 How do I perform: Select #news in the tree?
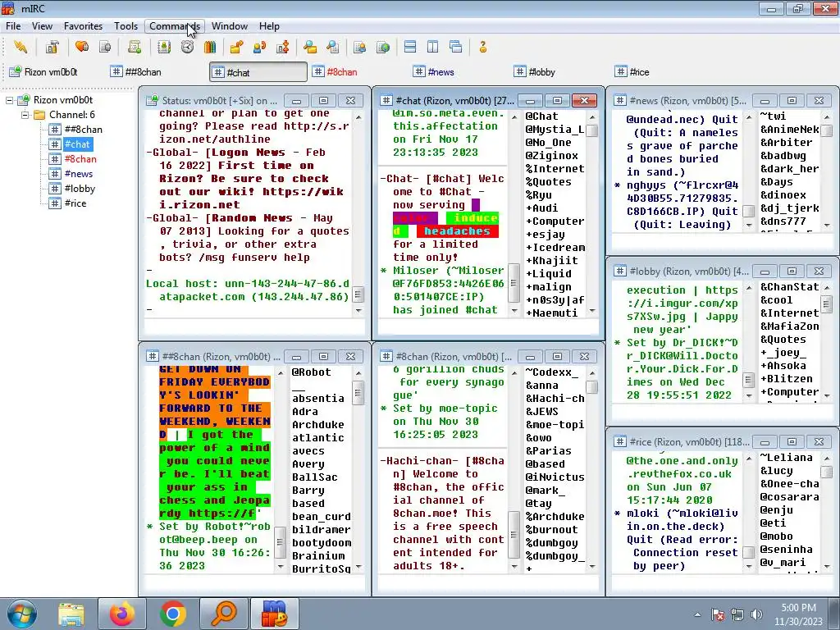click(79, 174)
